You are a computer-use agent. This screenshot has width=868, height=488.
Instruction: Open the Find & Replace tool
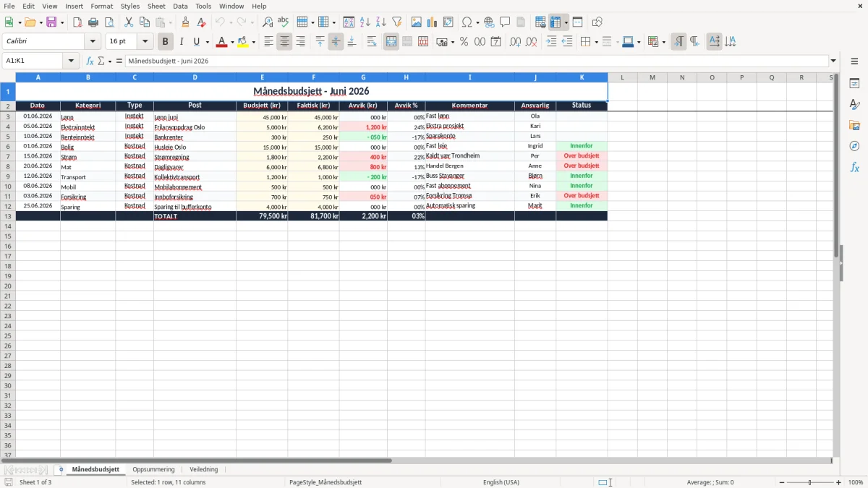click(267, 22)
